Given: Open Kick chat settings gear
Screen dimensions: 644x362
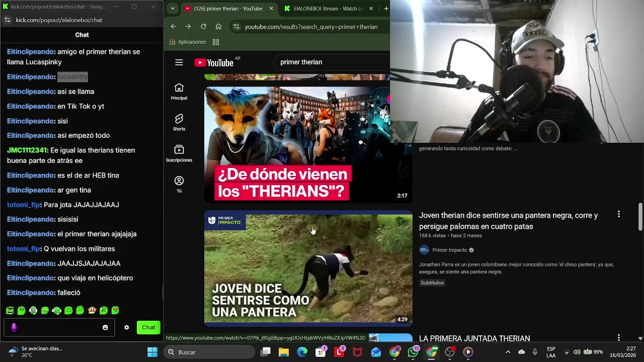Looking at the screenshot, I should click(127, 327).
